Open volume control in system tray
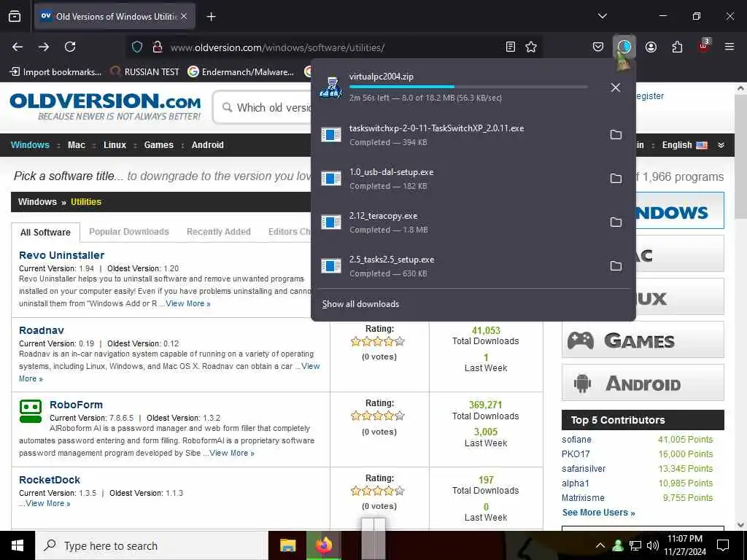 tap(652, 545)
